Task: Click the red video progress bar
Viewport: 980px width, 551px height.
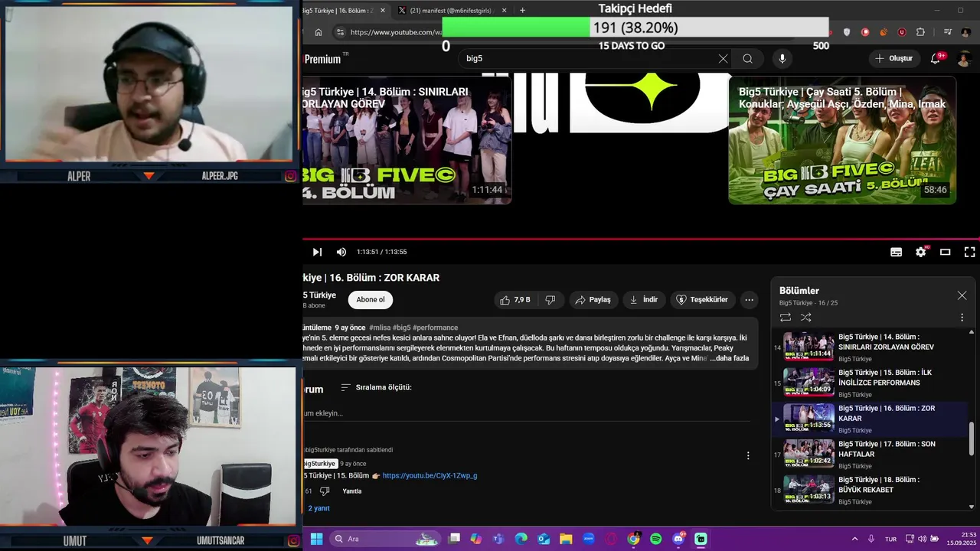Action: point(640,239)
